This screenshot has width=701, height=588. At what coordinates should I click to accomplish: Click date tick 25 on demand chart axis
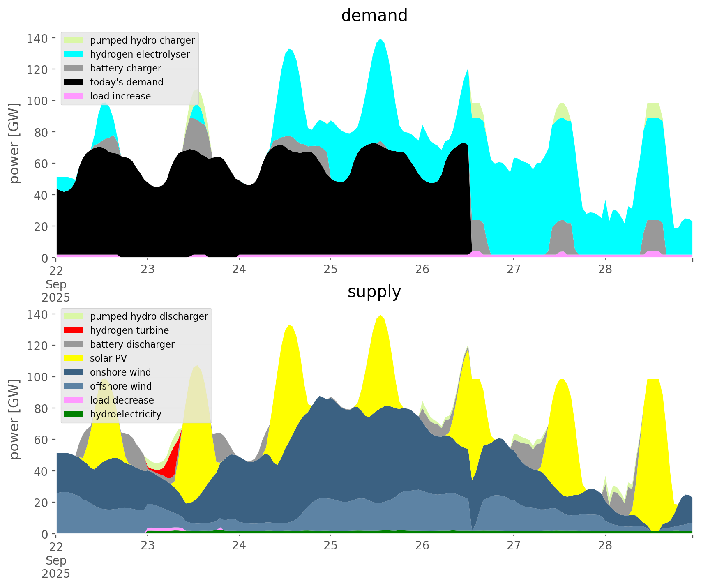click(x=330, y=270)
